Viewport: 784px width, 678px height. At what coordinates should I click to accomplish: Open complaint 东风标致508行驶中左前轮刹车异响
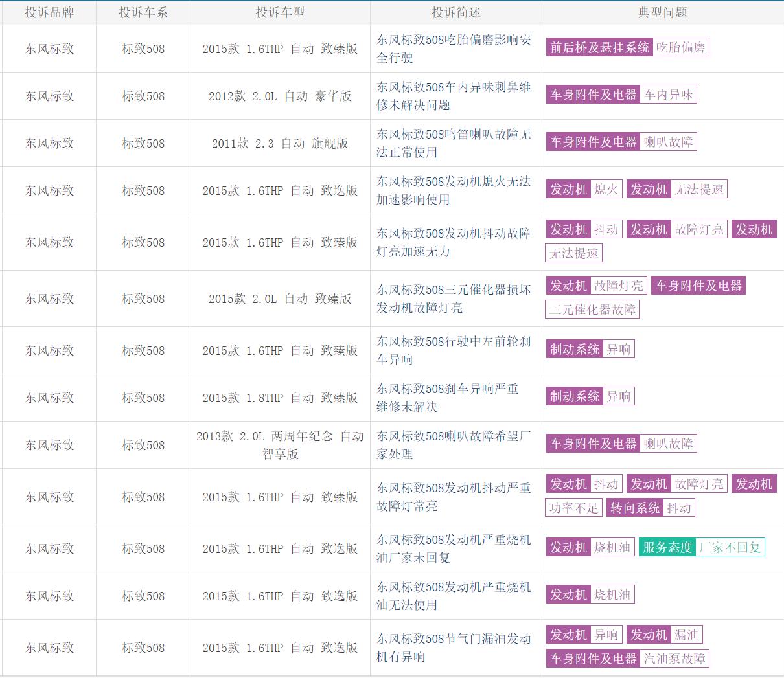click(x=454, y=350)
